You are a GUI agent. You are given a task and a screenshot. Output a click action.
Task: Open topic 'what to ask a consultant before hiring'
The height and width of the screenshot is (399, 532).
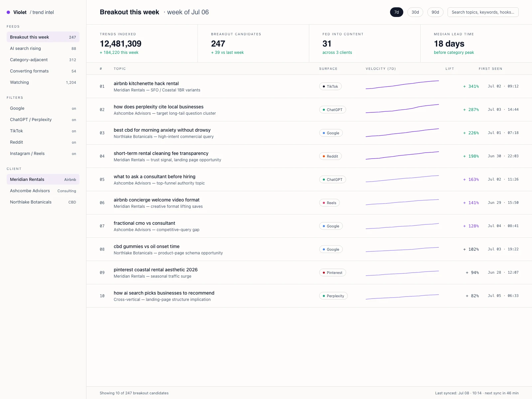155,177
